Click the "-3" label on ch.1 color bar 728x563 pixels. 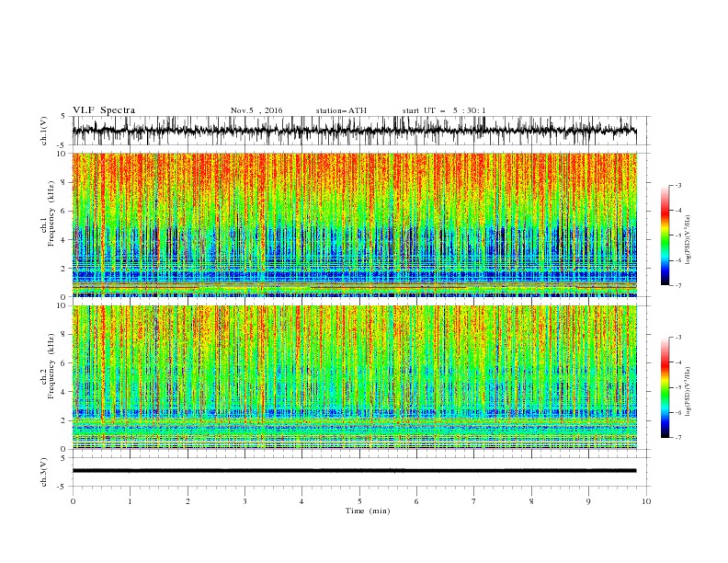(x=678, y=185)
